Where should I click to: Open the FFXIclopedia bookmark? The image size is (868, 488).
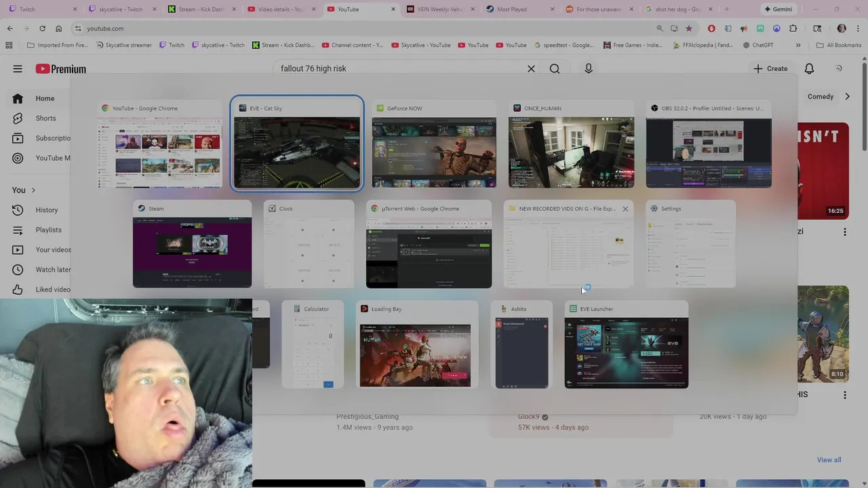coord(704,45)
